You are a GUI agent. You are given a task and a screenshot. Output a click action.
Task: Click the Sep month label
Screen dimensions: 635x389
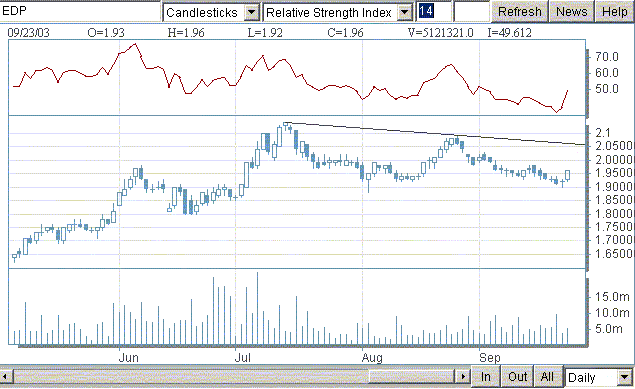click(x=490, y=358)
